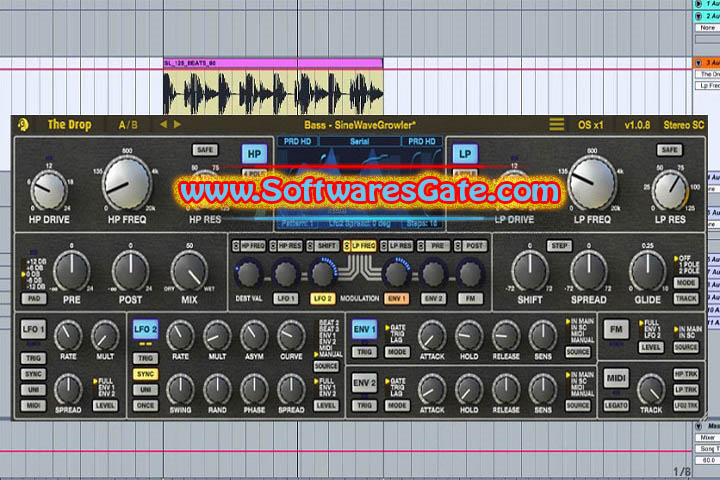Click the GLIDE knob
Screen dimensions: 720x480
(x=647, y=271)
